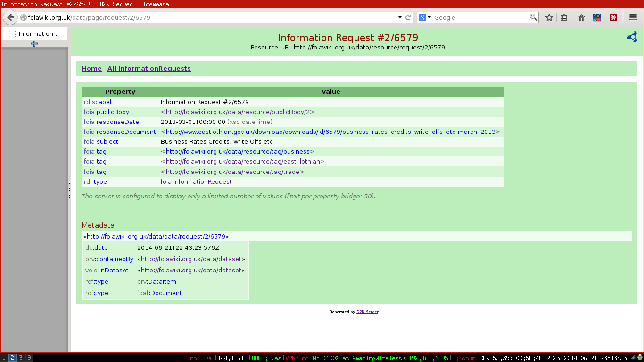Click the RDF graph share icon on the page
Viewport: 644px width, 362px height.
[631, 37]
